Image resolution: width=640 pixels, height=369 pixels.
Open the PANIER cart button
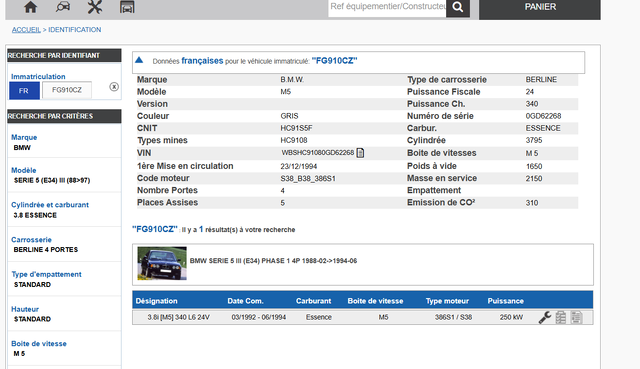point(540,8)
